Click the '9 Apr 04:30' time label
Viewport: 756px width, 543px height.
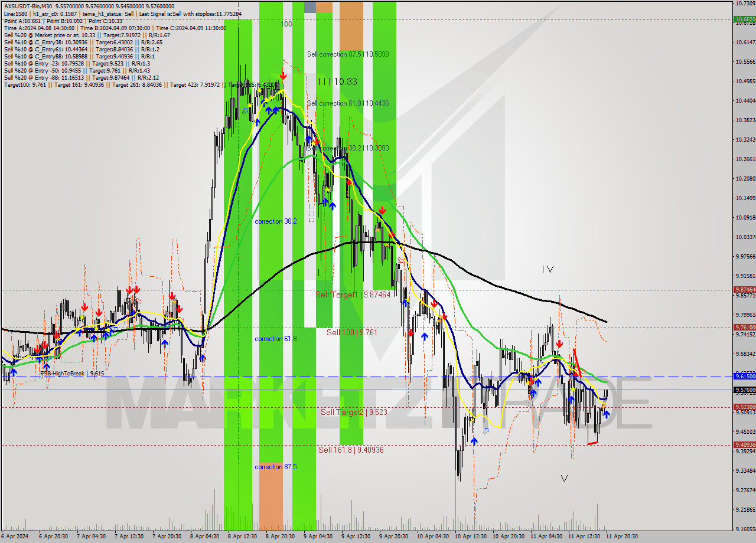[318, 537]
